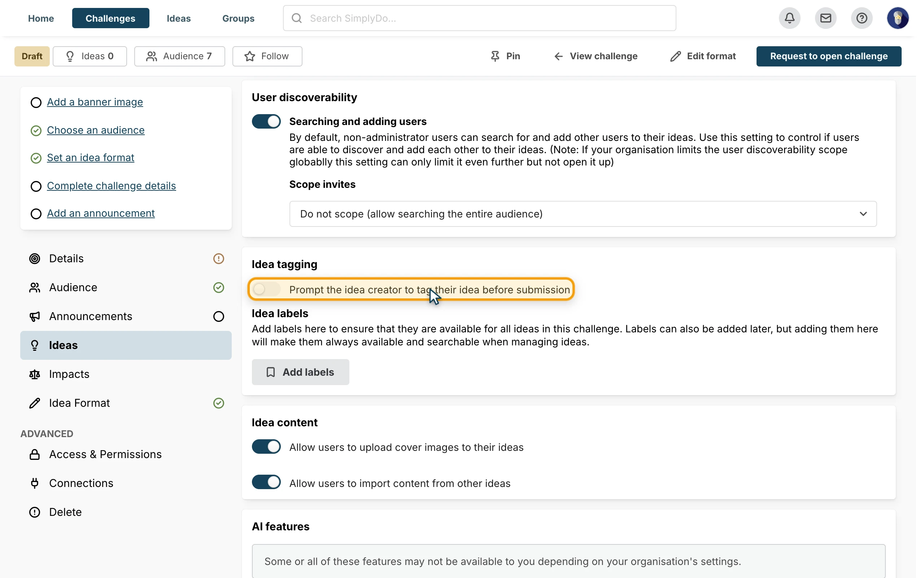Click the Edit format button
The height and width of the screenshot is (578, 924).
tap(703, 56)
